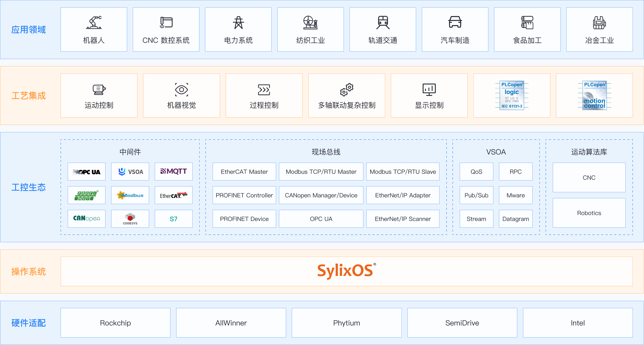Select the eye icon for 机器视觉

point(182,90)
